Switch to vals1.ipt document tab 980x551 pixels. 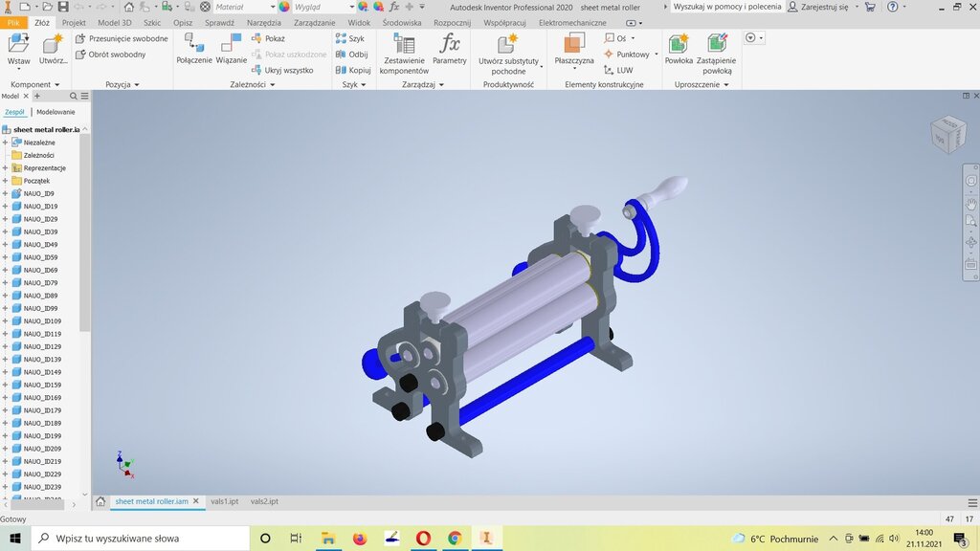point(224,501)
